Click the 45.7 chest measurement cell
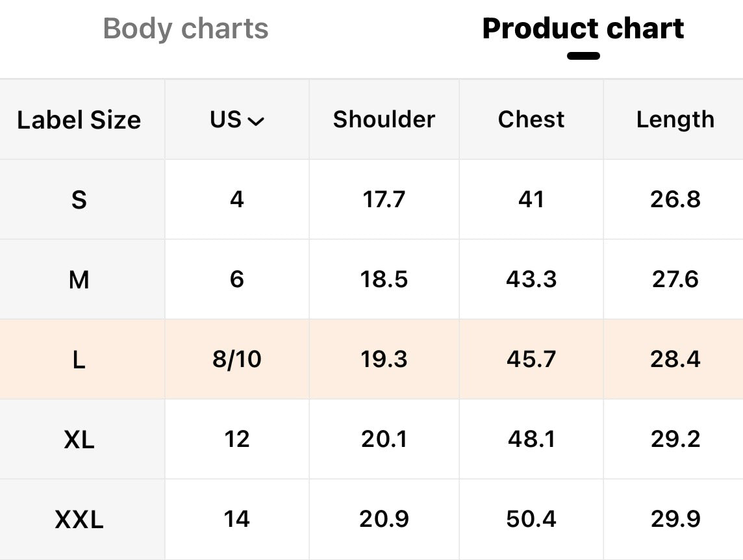This screenshot has height=560, width=743. (531, 359)
